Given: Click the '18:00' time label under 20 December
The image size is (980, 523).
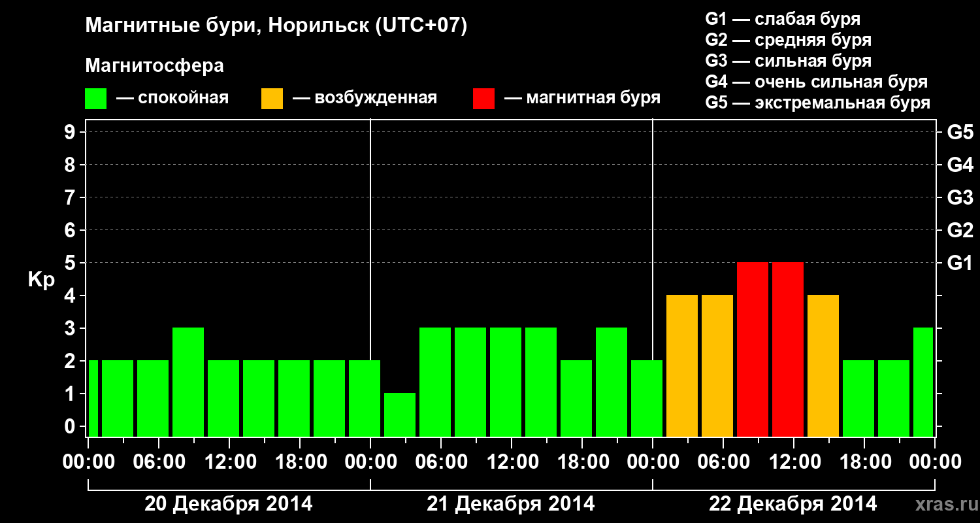Looking at the screenshot, I should click(x=300, y=462).
